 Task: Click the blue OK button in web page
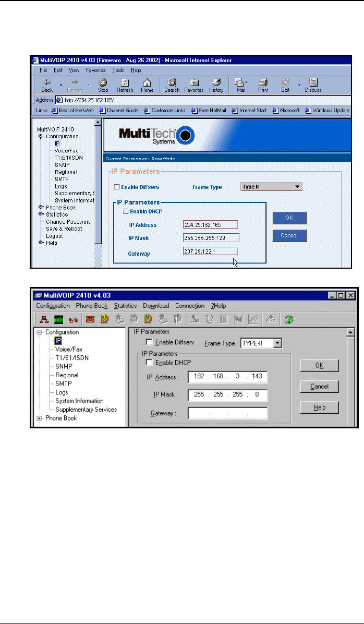point(289,218)
